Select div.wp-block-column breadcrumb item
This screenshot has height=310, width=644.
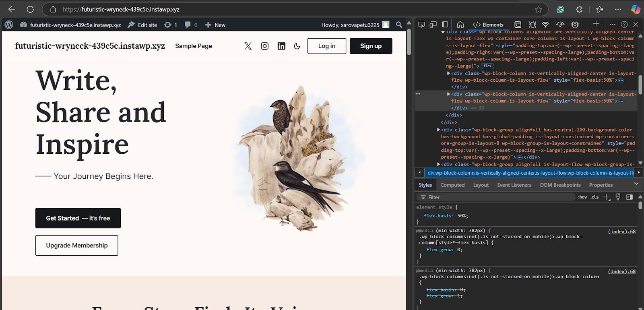click(x=530, y=173)
